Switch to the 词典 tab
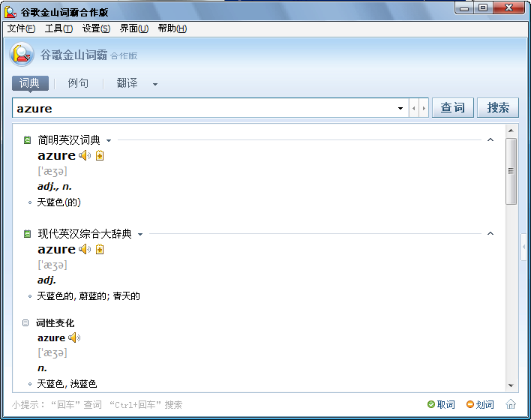The width and height of the screenshot is (531, 420). pyautogui.click(x=30, y=83)
